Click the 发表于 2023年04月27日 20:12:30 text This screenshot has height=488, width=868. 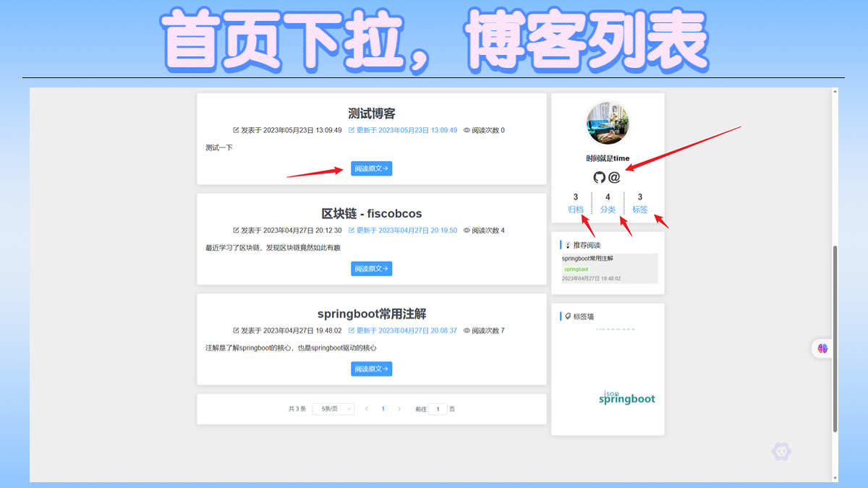coord(292,231)
